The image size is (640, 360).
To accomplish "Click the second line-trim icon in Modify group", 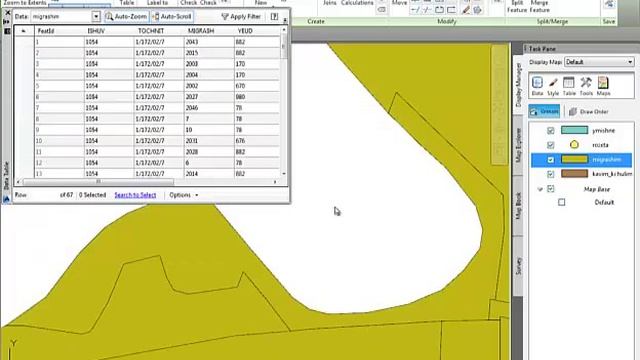I will [x=427, y=10].
